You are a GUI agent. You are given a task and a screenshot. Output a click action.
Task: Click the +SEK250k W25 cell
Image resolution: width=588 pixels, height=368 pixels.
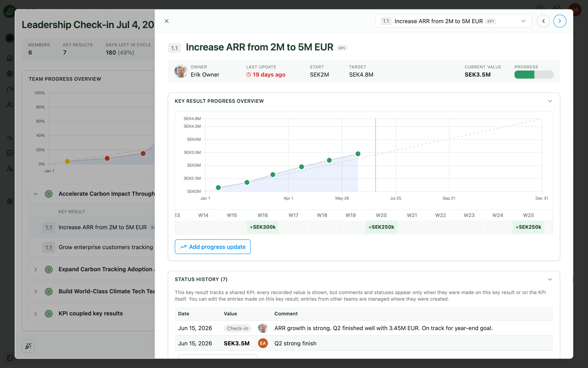(x=528, y=227)
